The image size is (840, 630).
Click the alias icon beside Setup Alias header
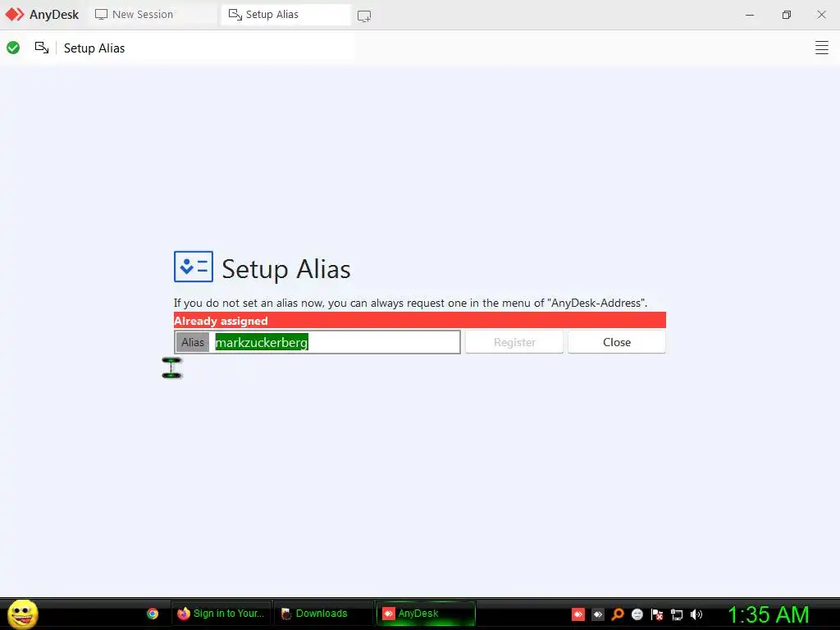click(42, 48)
